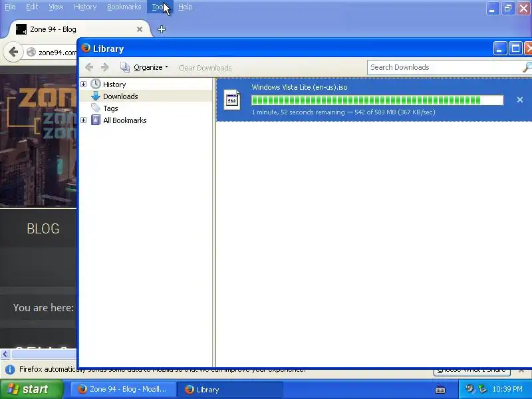Click the History clock icon
532x399 pixels.
pos(96,84)
